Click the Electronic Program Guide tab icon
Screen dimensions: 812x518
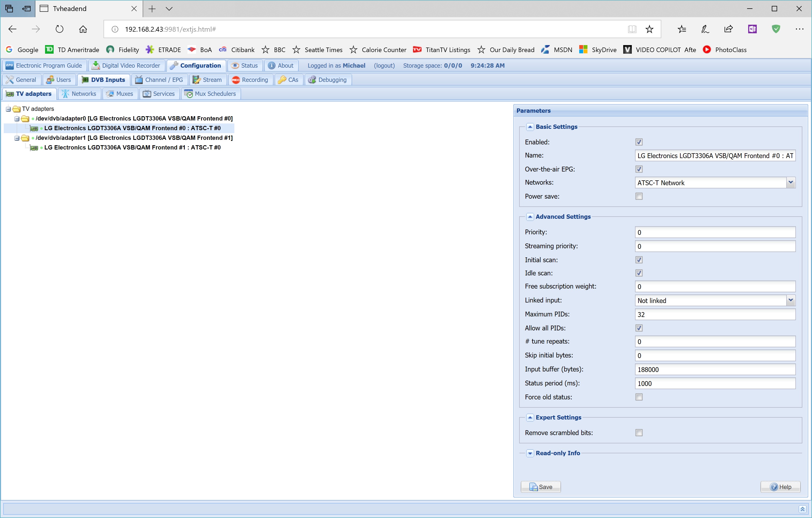click(9, 65)
